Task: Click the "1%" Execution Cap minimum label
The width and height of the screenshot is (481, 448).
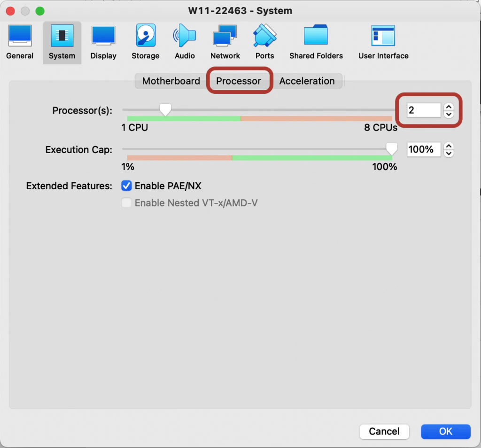Action: 128,167
